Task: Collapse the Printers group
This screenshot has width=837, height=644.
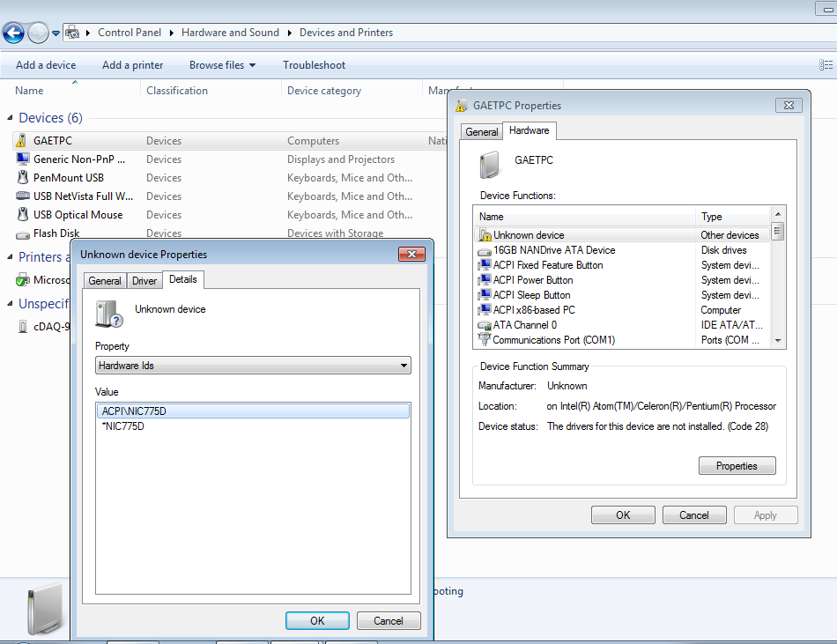Action: click(10, 256)
